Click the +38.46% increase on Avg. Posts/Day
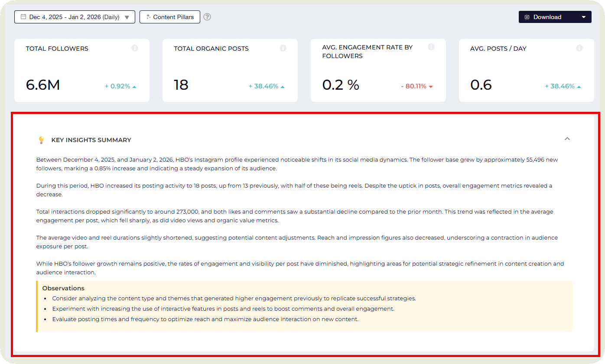 562,86
